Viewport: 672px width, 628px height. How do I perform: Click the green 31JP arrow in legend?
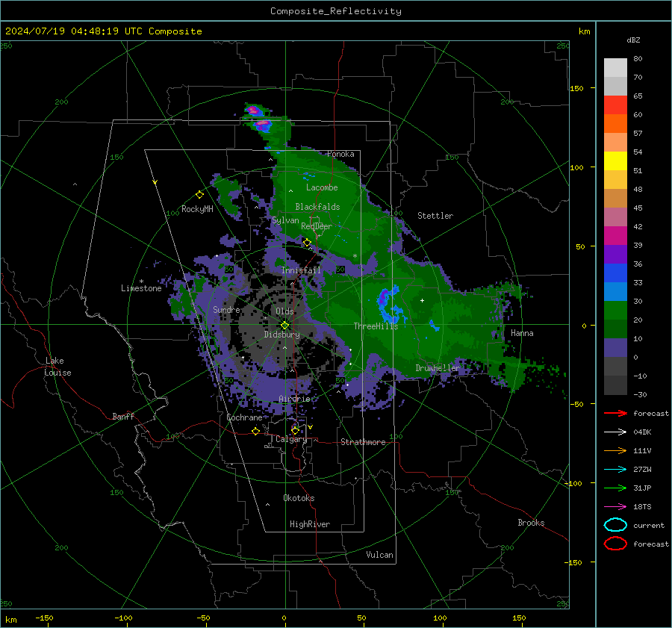point(615,488)
